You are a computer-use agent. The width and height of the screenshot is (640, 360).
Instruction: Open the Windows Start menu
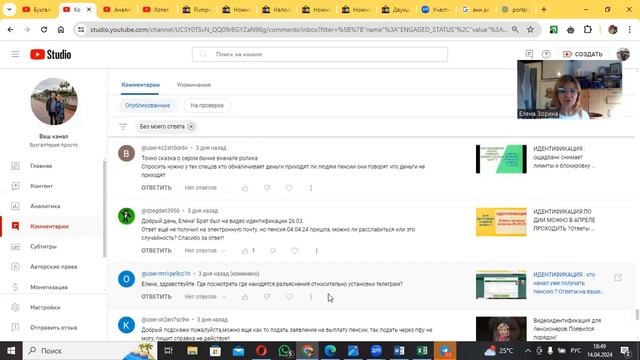11,351
